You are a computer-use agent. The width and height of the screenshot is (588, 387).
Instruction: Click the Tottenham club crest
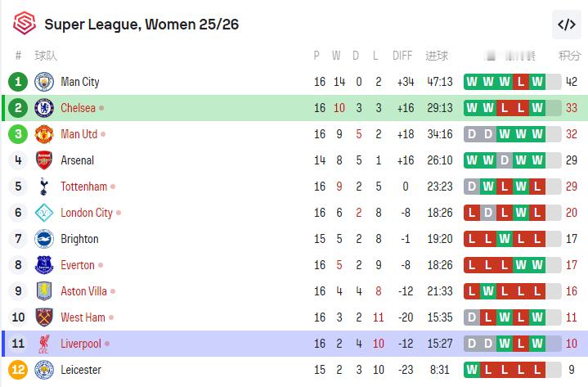44,187
